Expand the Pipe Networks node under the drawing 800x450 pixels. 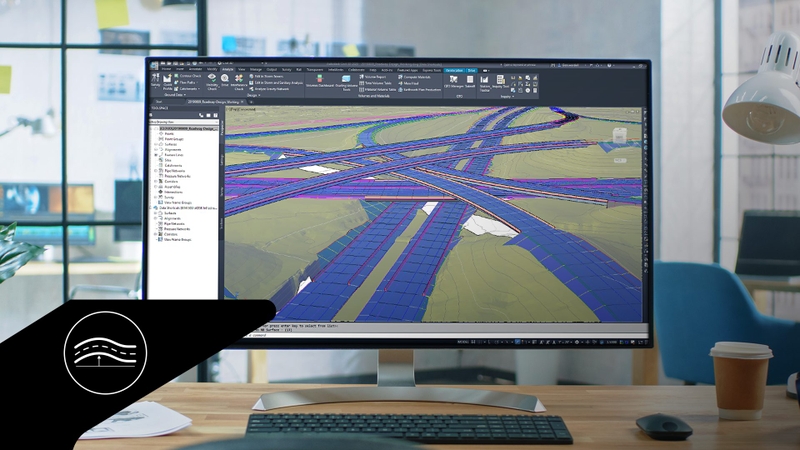click(x=156, y=171)
